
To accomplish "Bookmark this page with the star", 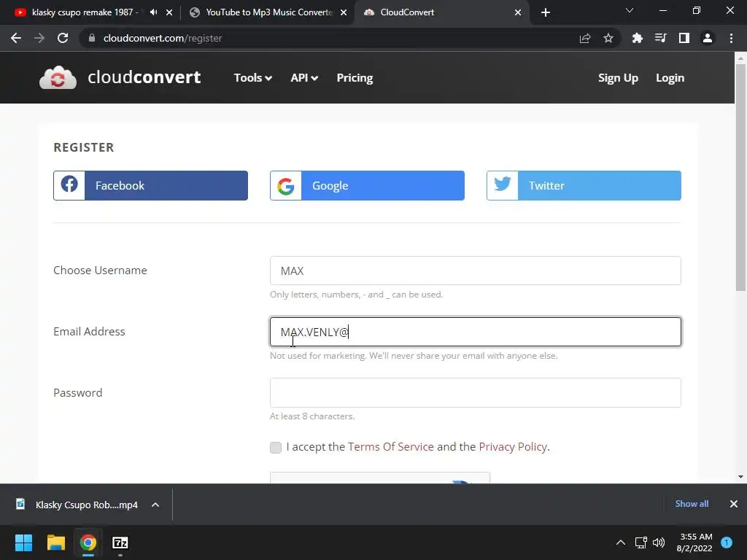I will click(x=608, y=38).
